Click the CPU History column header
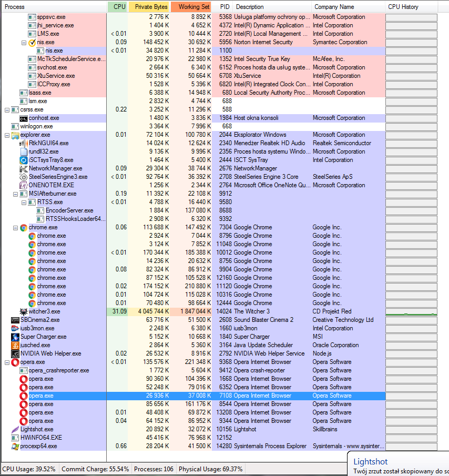This screenshot has width=449, height=476. pyautogui.click(x=412, y=7)
